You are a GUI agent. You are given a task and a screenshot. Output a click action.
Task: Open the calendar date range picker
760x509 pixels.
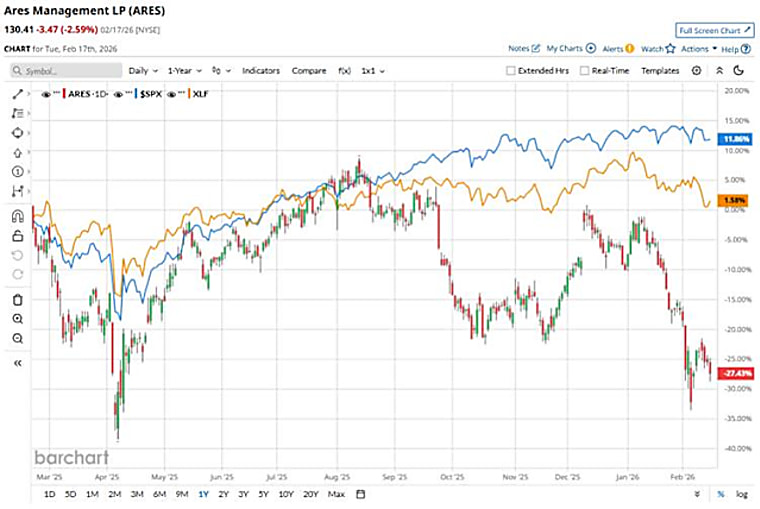[x=361, y=494]
